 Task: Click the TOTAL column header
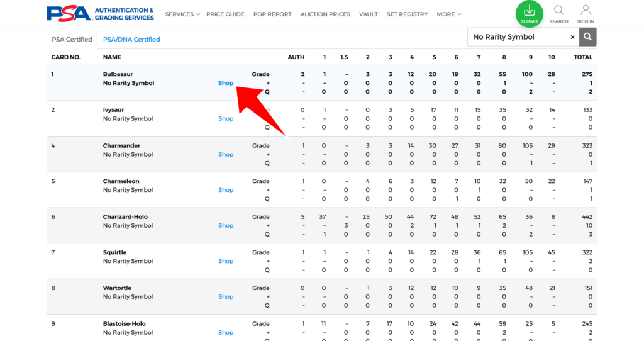click(x=583, y=57)
